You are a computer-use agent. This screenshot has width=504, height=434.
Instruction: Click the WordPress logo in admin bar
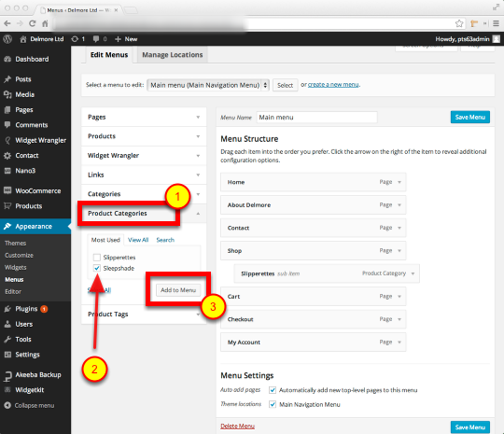click(x=7, y=39)
